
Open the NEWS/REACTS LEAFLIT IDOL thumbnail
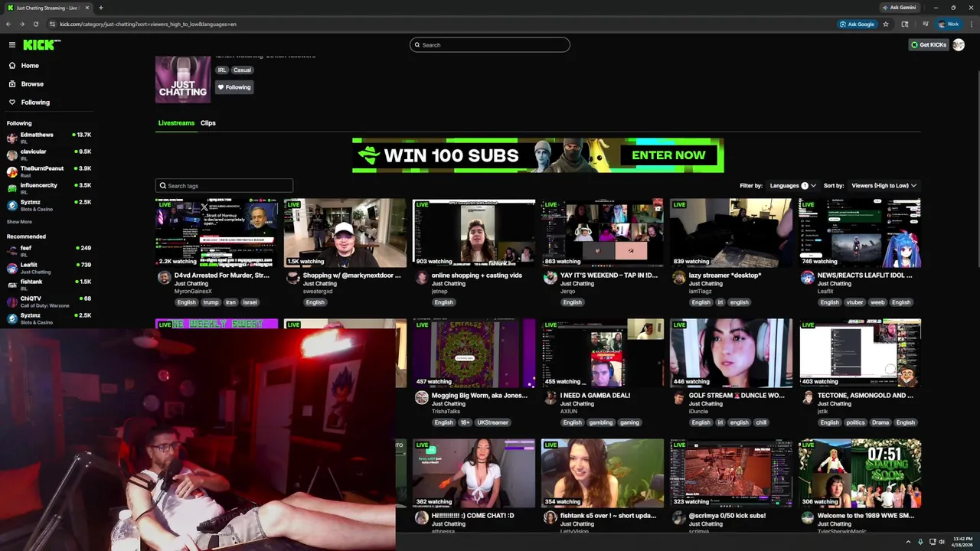(860, 233)
